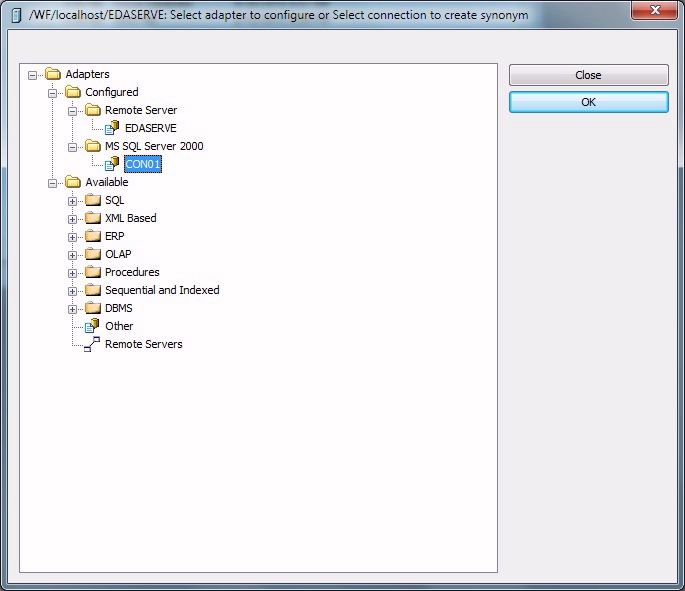Select the Remote Servers label
Screen dimensions: 685x591
144,344
